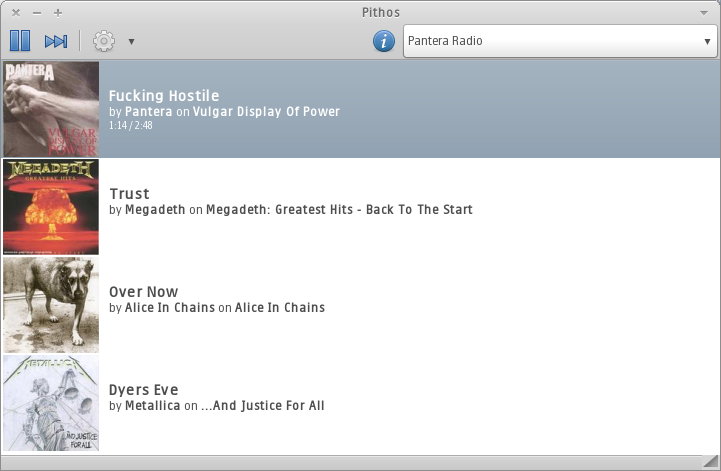
Task: Click 'by Metallica on ...And Justice For All'
Action: [x=217, y=406]
